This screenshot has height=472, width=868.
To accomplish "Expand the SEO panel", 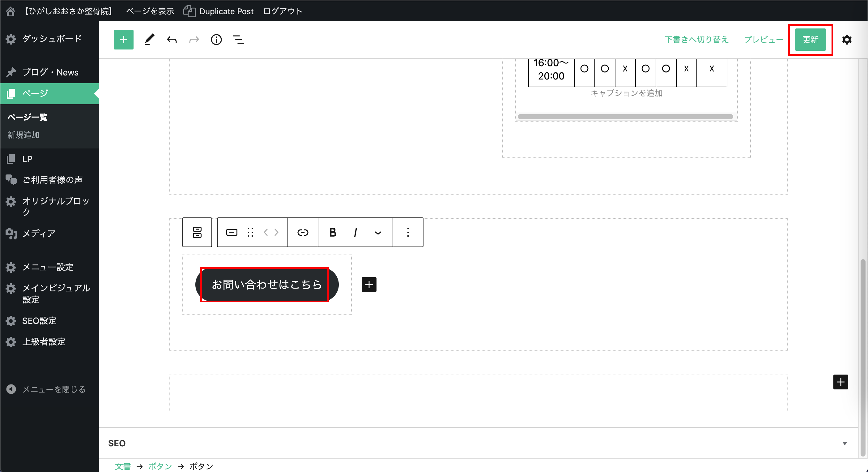I will tap(845, 443).
